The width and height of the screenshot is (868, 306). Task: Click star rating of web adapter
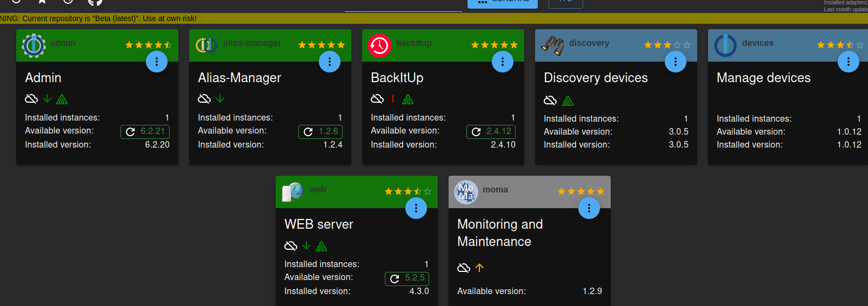click(408, 191)
